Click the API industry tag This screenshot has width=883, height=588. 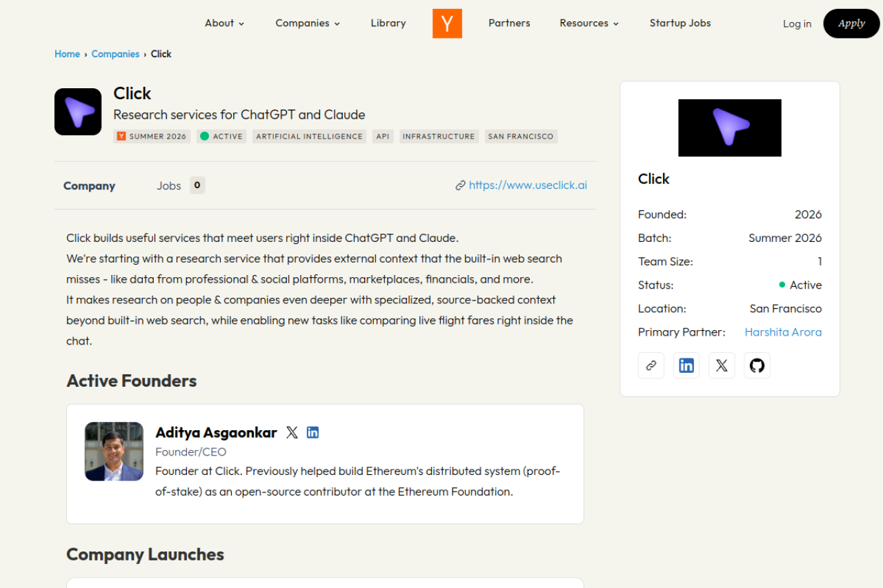click(383, 136)
